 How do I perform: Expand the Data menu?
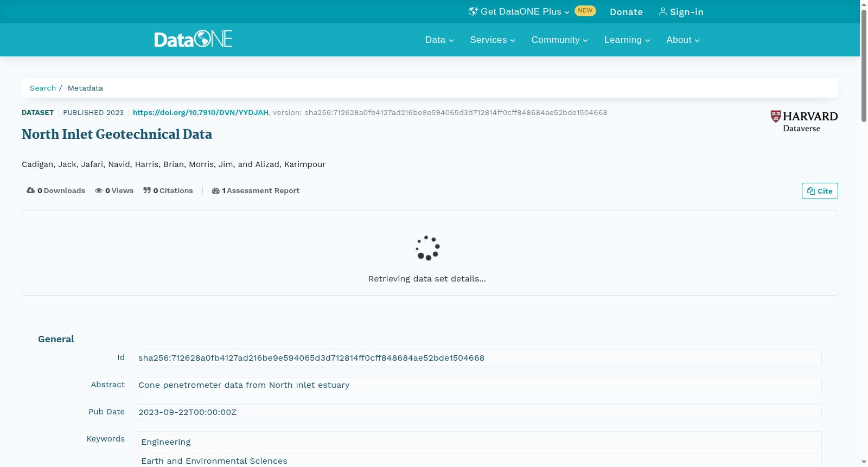tap(439, 40)
